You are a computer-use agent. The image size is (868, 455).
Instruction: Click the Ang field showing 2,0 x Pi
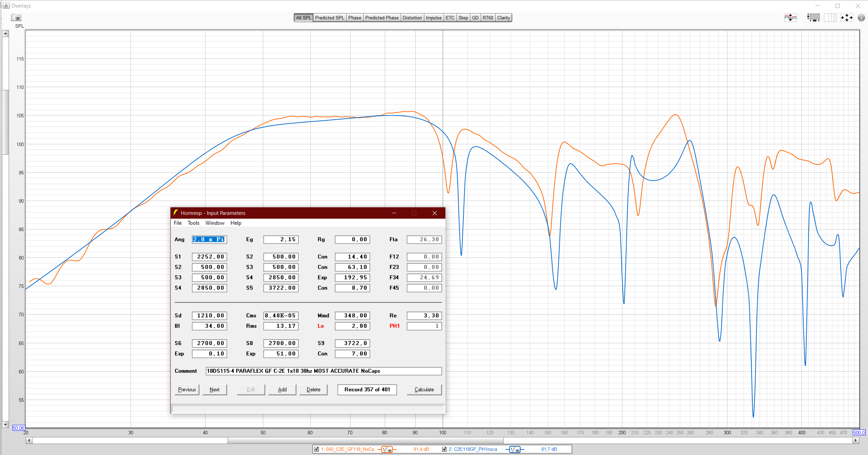[210, 239]
